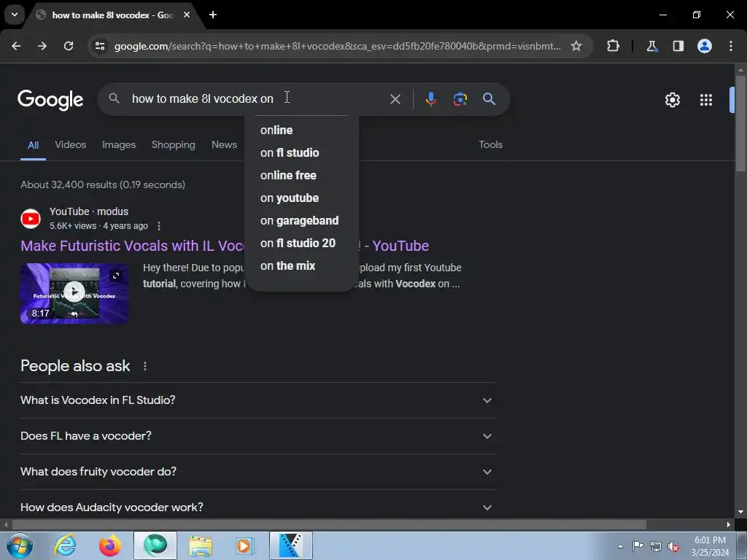Select the 'on fl studio 20' suggestion
This screenshot has height=560, width=747.
301,244
